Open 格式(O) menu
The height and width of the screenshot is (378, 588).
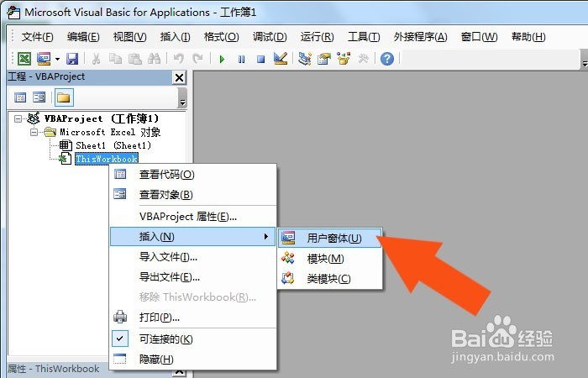pos(221,37)
